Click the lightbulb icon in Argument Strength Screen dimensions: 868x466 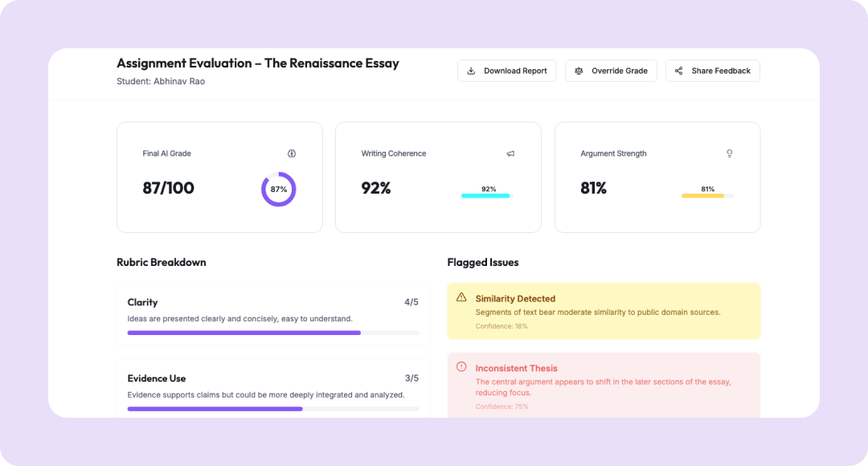pyautogui.click(x=730, y=153)
